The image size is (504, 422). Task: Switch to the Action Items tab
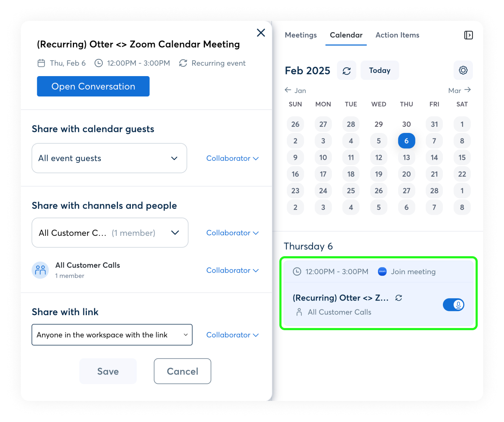[397, 35]
